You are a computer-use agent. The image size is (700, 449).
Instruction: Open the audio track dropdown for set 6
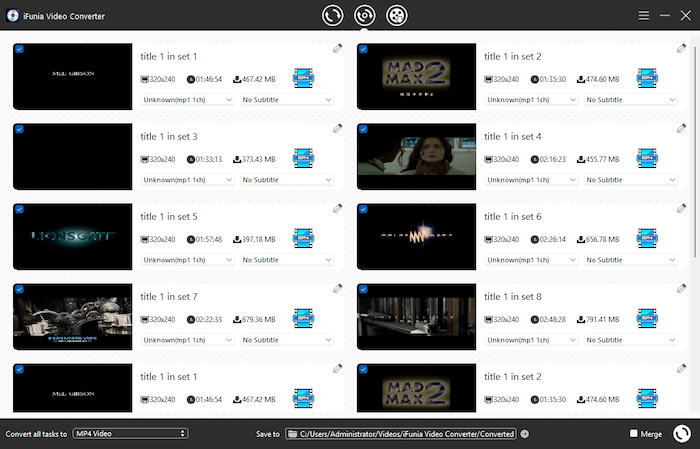point(530,260)
